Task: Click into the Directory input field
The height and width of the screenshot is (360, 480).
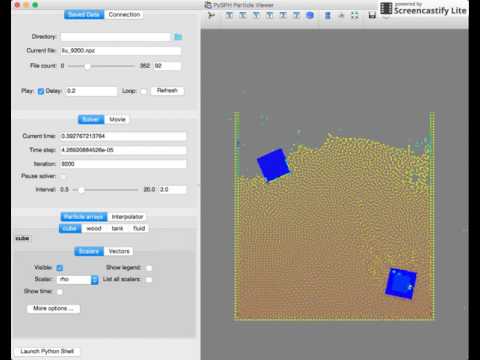Action: 115,37
